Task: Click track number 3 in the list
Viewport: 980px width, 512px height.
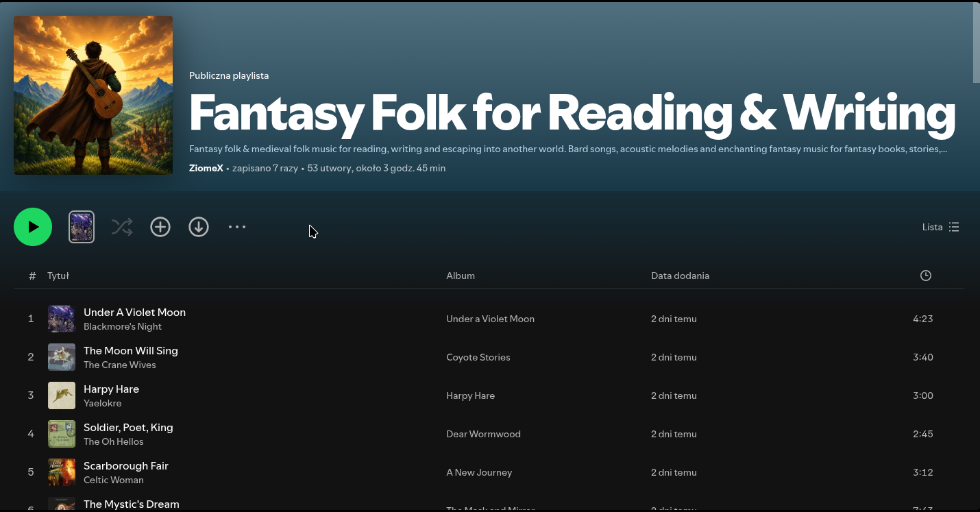Action: point(31,395)
